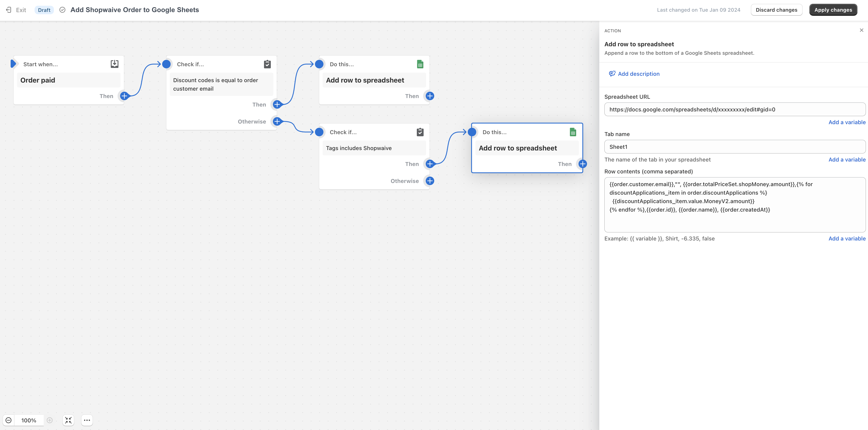Click the Order paid trigger download icon
The image size is (868, 430).
pos(115,64)
